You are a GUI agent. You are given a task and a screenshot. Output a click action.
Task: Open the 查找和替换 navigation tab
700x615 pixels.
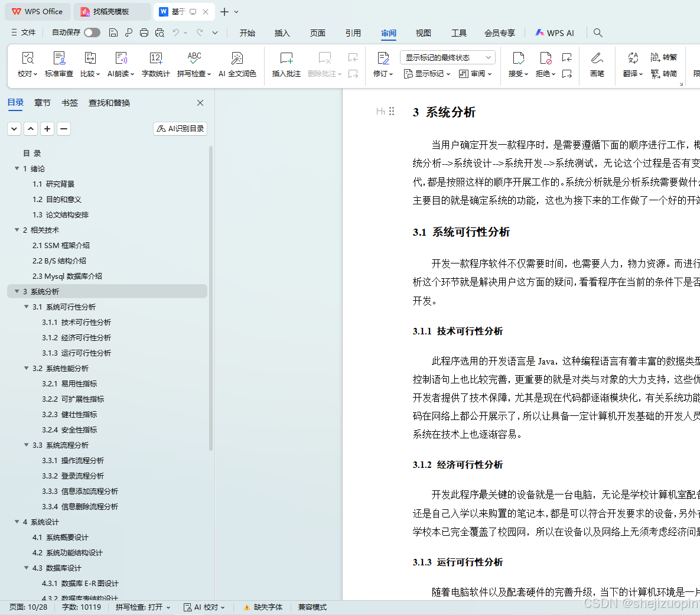[x=109, y=103]
